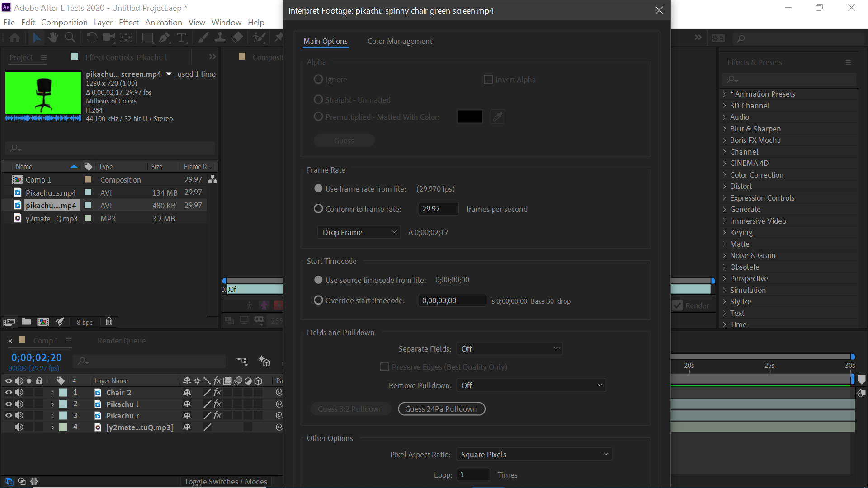Select the Conform to frame rate radio button

click(x=318, y=209)
